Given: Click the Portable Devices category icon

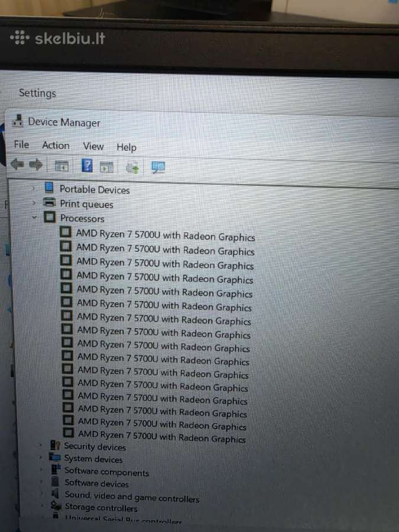Looking at the screenshot, I should pyautogui.click(x=49, y=187).
